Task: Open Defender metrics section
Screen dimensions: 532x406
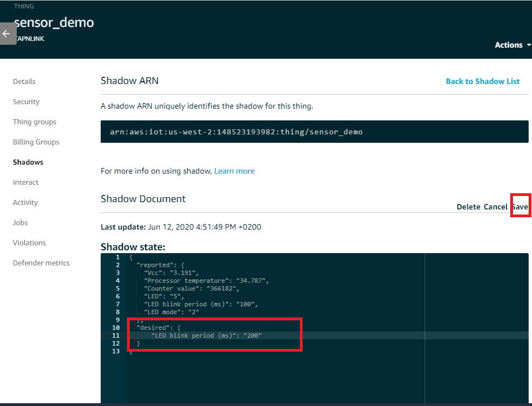Action: [x=41, y=263]
